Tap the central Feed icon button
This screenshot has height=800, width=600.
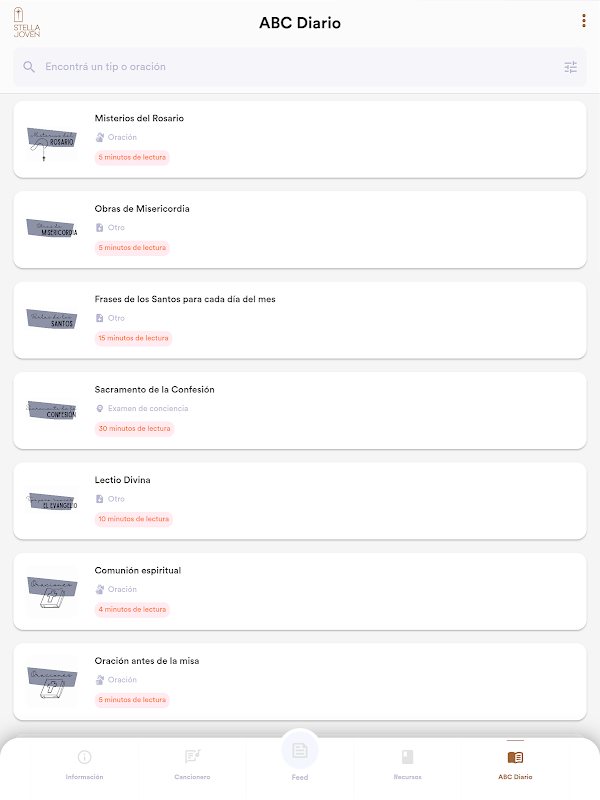point(299,750)
